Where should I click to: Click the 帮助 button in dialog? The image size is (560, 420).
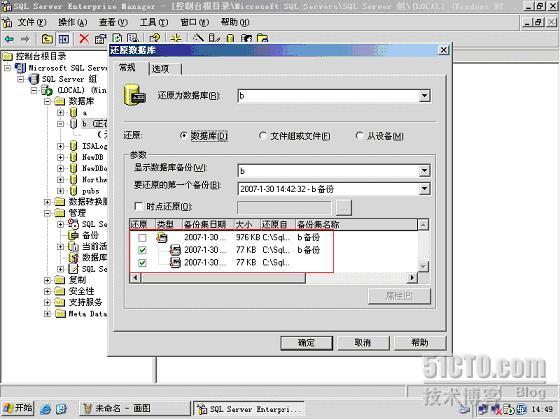click(420, 343)
